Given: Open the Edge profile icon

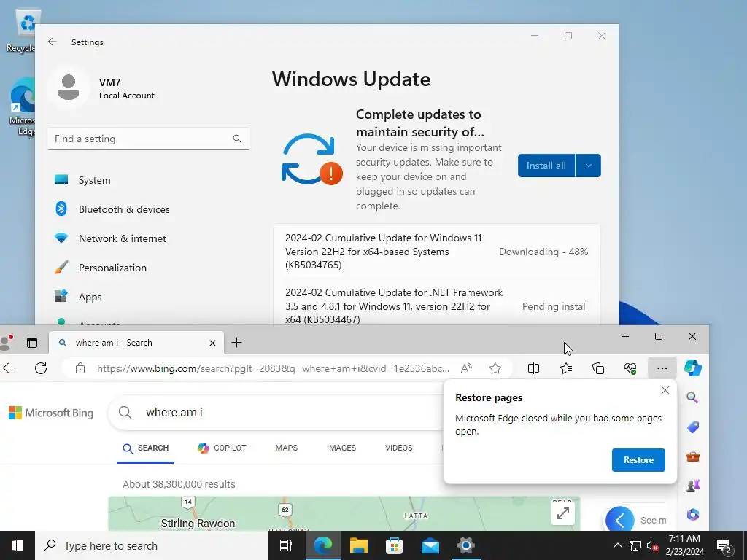Looking at the screenshot, I should (6, 343).
